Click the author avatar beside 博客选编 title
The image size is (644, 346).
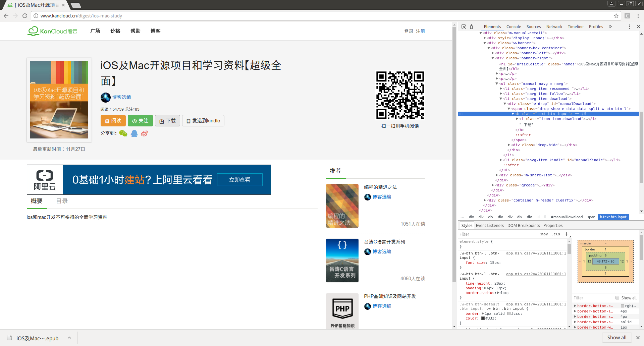[x=106, y=97]
